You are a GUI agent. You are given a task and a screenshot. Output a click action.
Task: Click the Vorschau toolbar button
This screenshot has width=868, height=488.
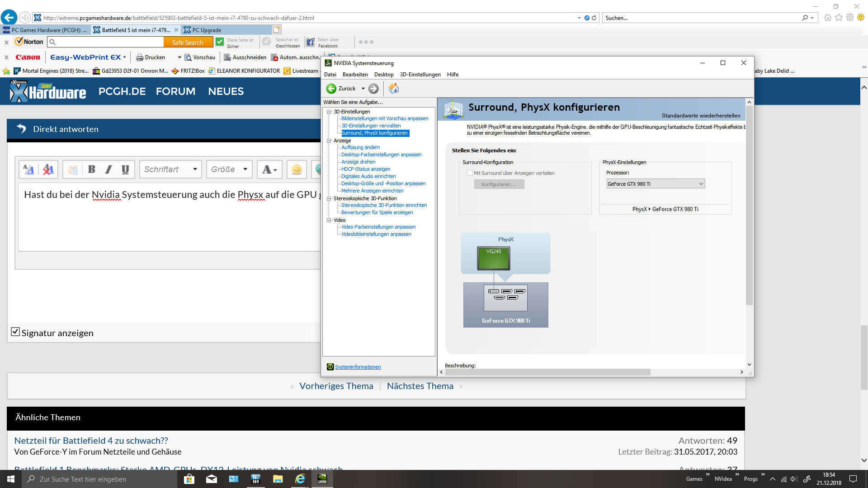coord(200,57)
